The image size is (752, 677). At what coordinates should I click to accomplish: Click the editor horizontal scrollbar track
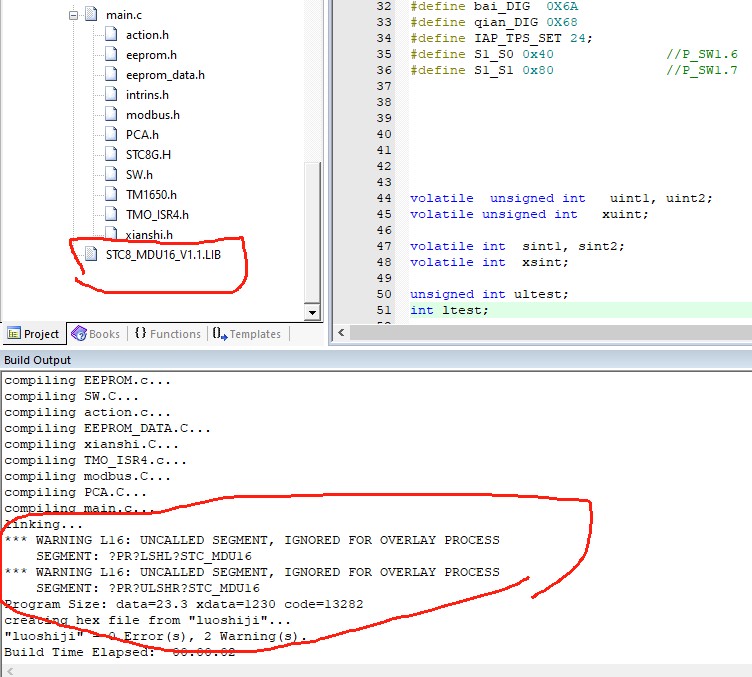pos(551,333)
